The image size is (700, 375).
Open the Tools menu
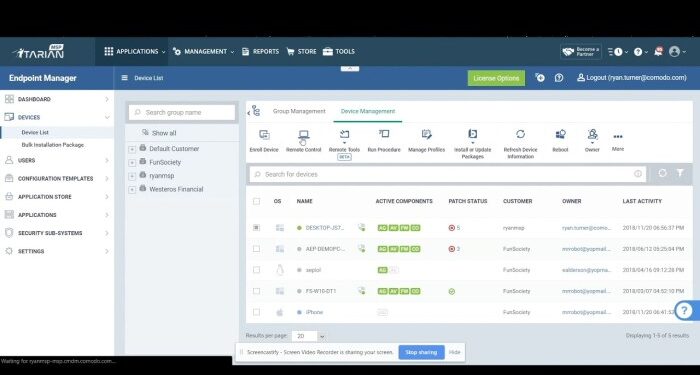point(339,51)
